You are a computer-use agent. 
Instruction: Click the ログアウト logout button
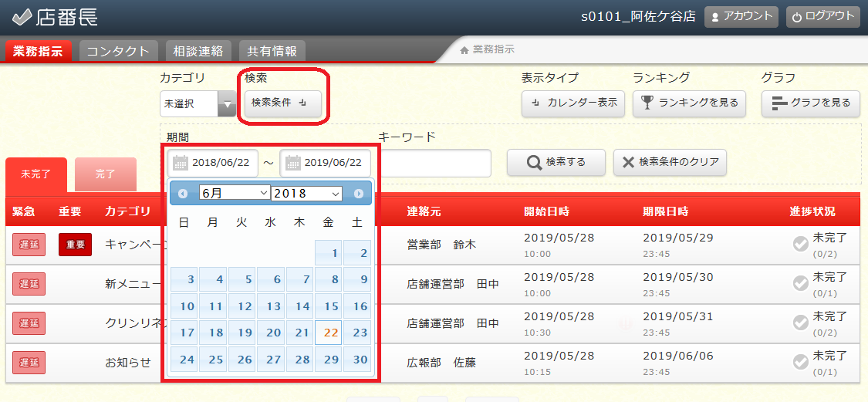823,17
